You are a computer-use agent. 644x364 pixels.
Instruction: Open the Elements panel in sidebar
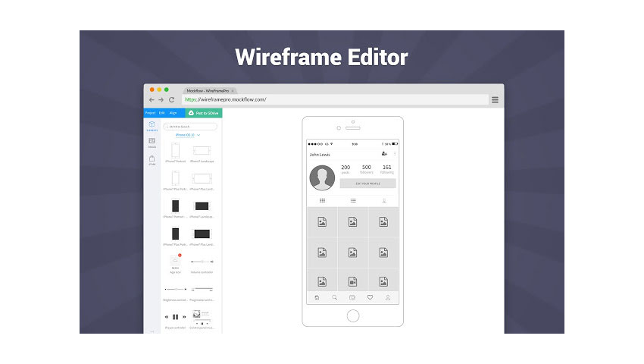point(152,126)
